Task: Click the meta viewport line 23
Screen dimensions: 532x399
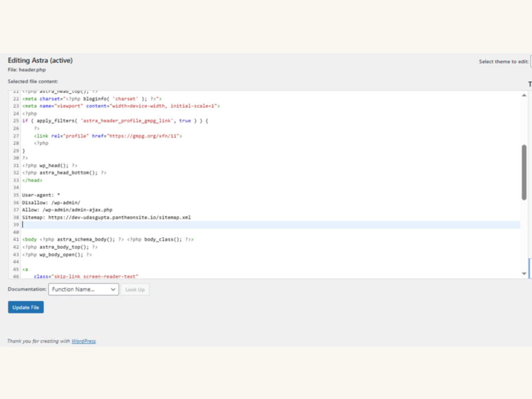Action: pos(121,106)
